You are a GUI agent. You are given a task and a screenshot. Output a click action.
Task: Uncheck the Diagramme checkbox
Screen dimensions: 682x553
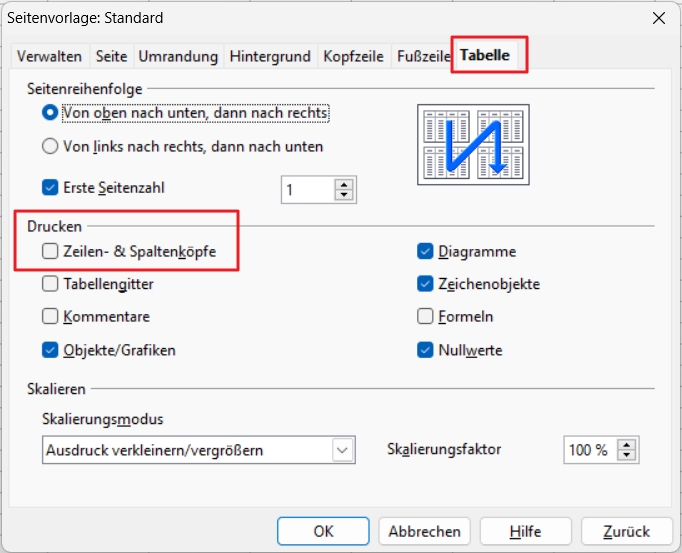point(426,252)
